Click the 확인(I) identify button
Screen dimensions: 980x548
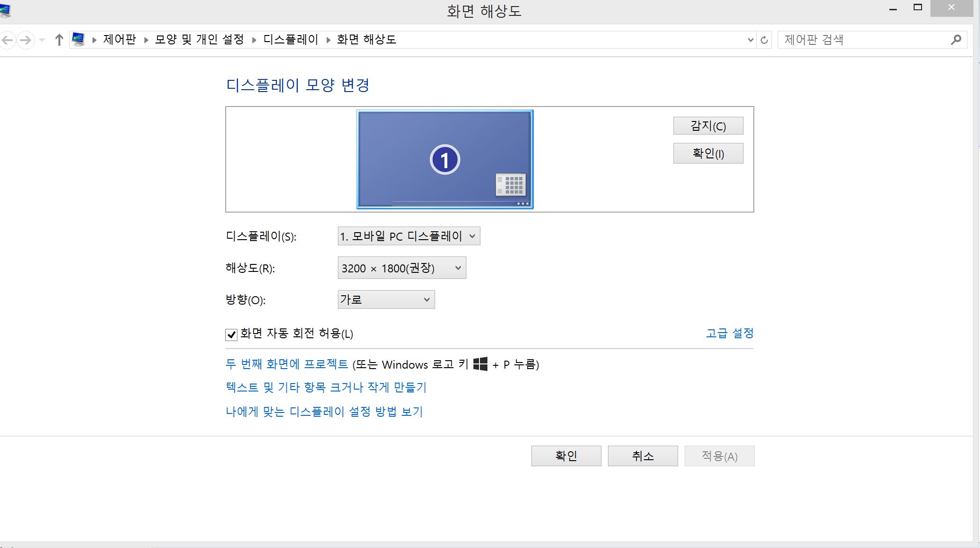click(x=708, y=153)
